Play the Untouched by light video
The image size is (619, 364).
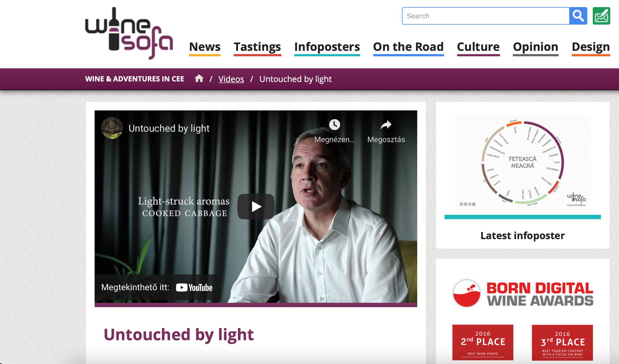pyautogui.click(x=256, y=206)
